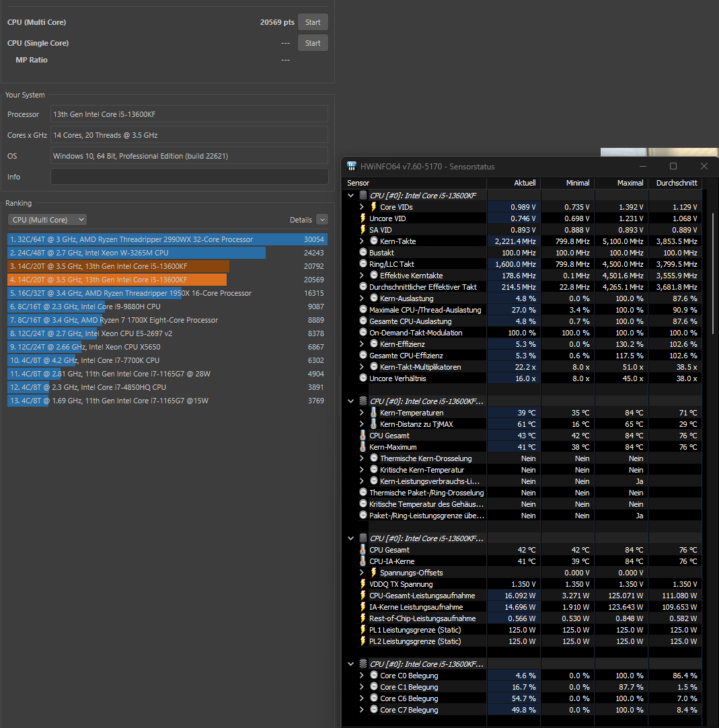Expand the Kern-Takte row
The image size is (719, 728).
coord(362,241)
